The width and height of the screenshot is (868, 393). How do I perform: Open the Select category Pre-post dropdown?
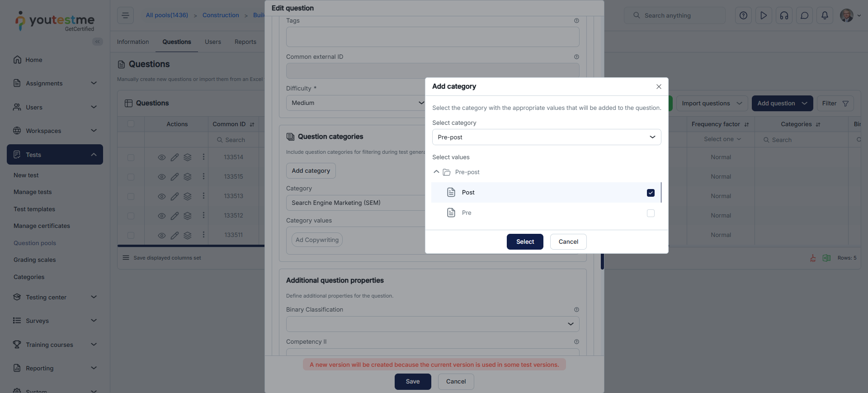coord(546,137)
